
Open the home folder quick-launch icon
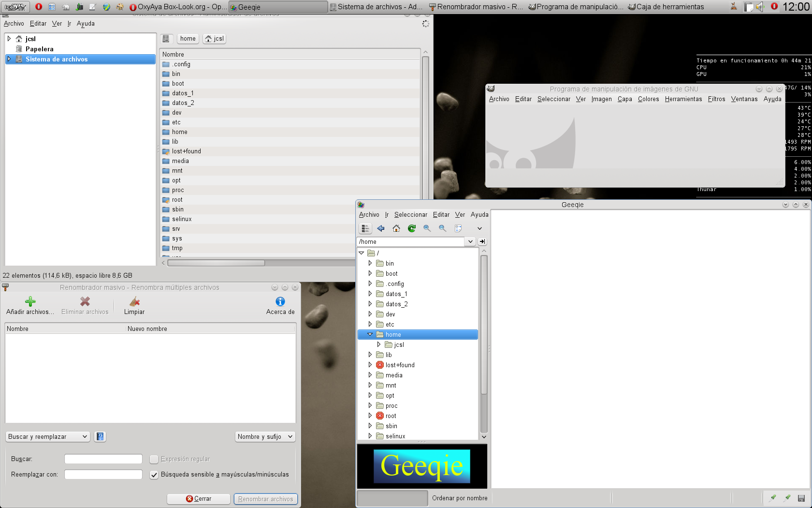coord(66,7)
